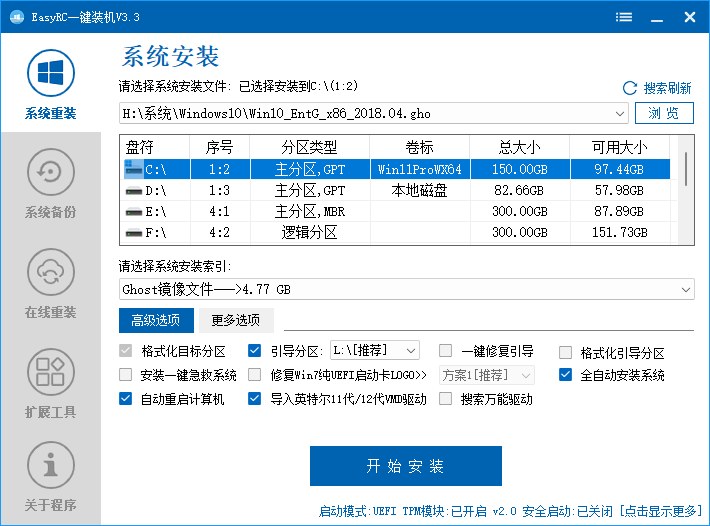This screenshot has height=526, width=710.
Task: Open the 系统备份 backup icon
Action: [x=50, y=172]
